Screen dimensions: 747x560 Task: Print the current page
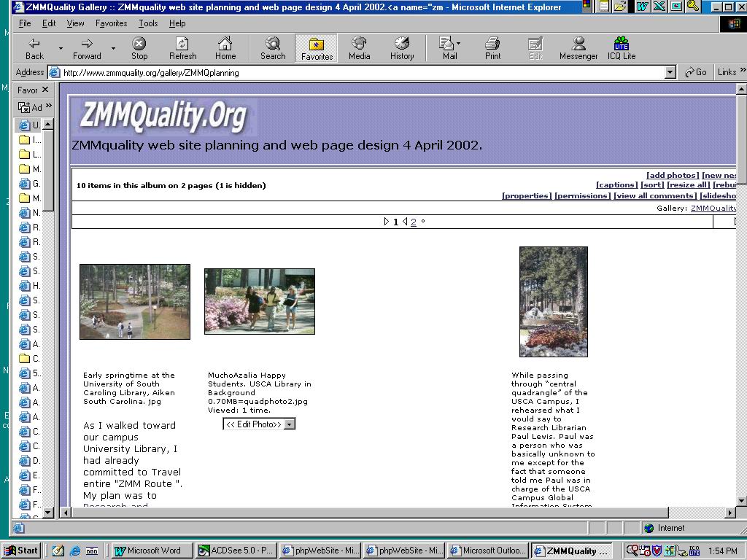[492, 49]
